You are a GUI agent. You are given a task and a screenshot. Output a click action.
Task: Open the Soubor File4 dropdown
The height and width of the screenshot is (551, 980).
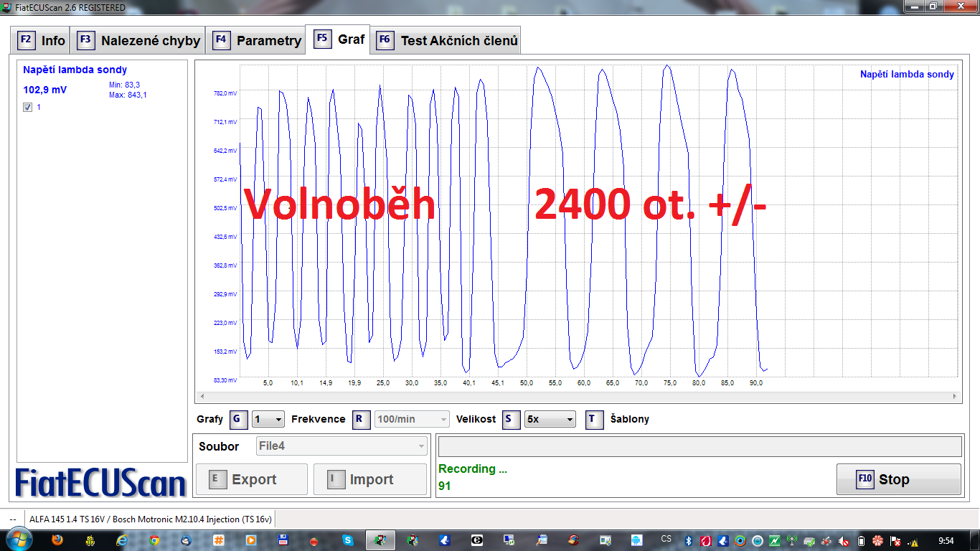coord(341,446)
